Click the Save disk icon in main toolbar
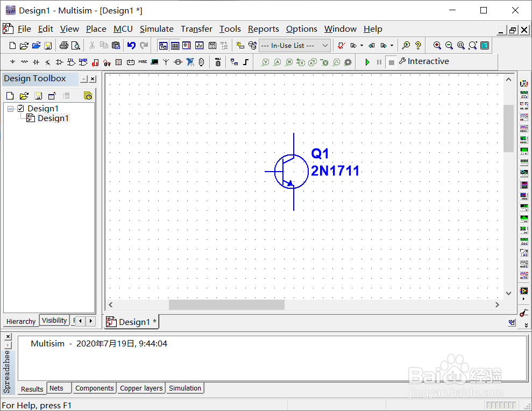 click(48, 46)
